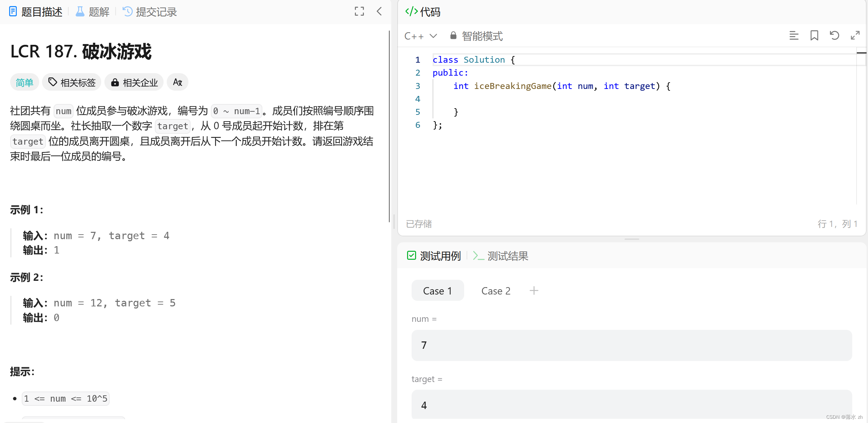
Task: Expand the 相关企业 companies section
Action: point(134,82)
